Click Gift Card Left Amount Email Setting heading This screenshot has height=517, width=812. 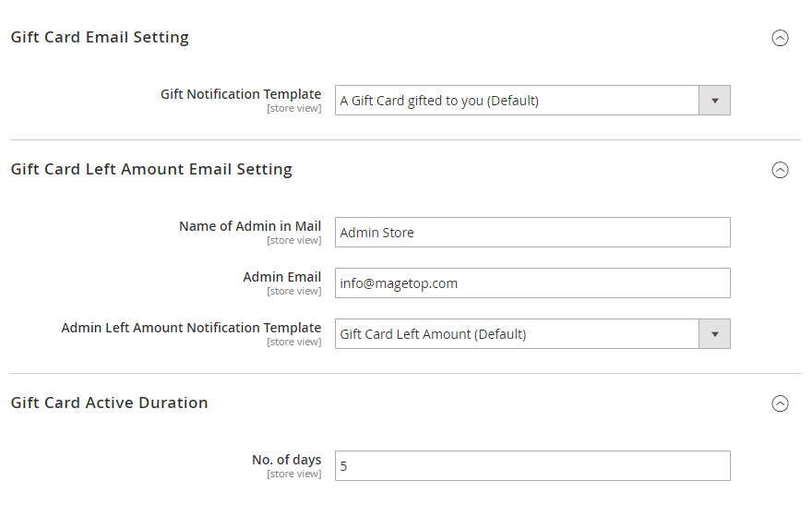151,170
